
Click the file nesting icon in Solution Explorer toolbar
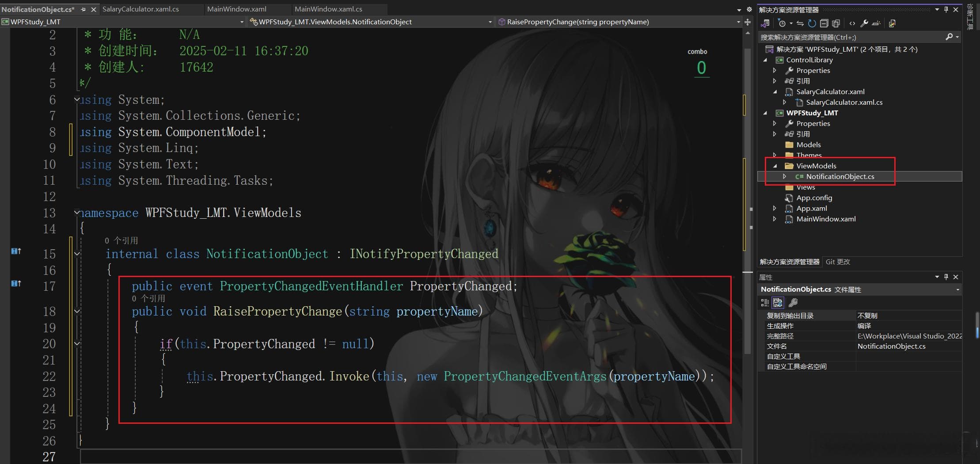(x=892, y=23)
